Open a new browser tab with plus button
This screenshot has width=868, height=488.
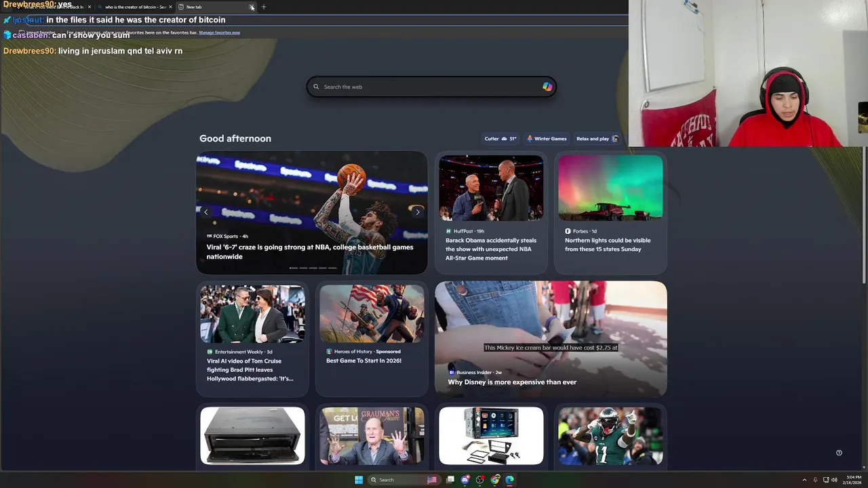tap(264, 7)
